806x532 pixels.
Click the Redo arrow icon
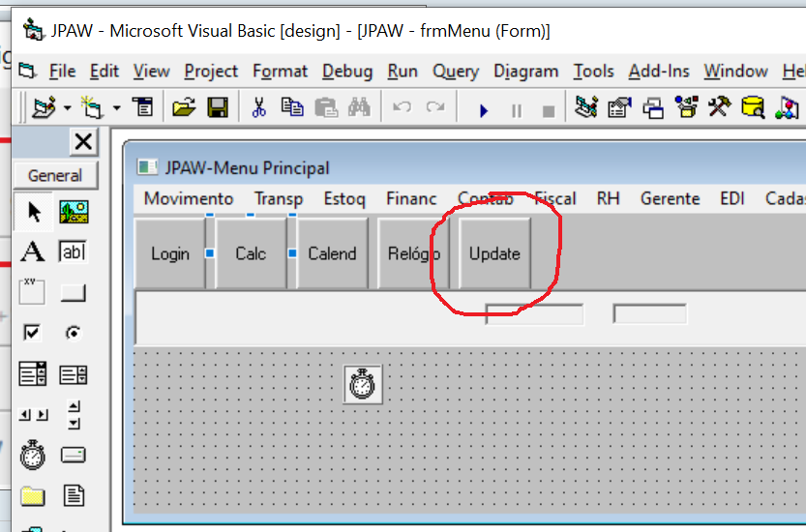pyautogui.click(x=435, y=107)
